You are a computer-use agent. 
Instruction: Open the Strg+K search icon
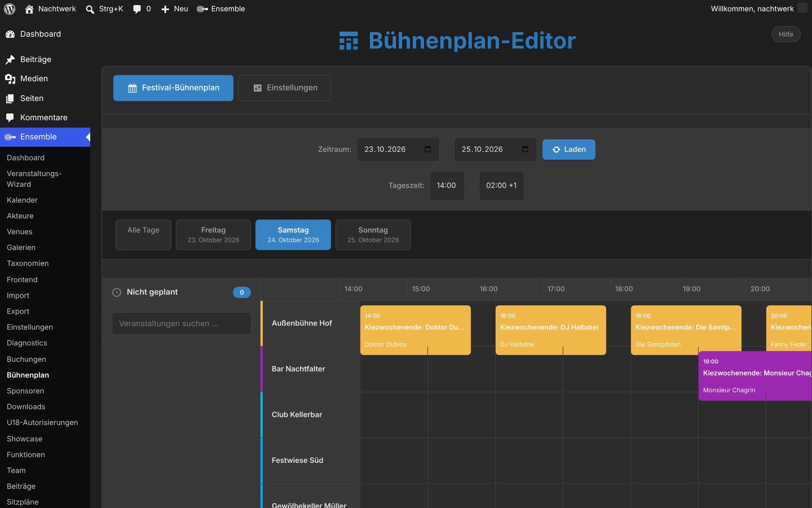click(90, 9)
